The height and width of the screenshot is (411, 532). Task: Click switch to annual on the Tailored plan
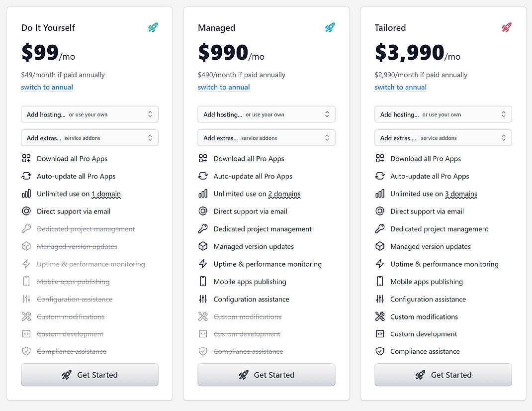click(x=400, y=87)
